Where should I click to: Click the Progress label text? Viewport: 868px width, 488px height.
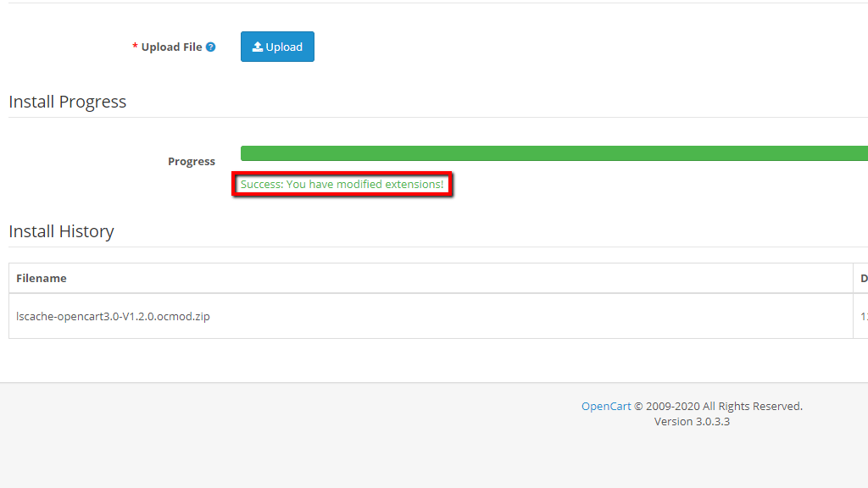pyautogui.click(x=192, y=161)
